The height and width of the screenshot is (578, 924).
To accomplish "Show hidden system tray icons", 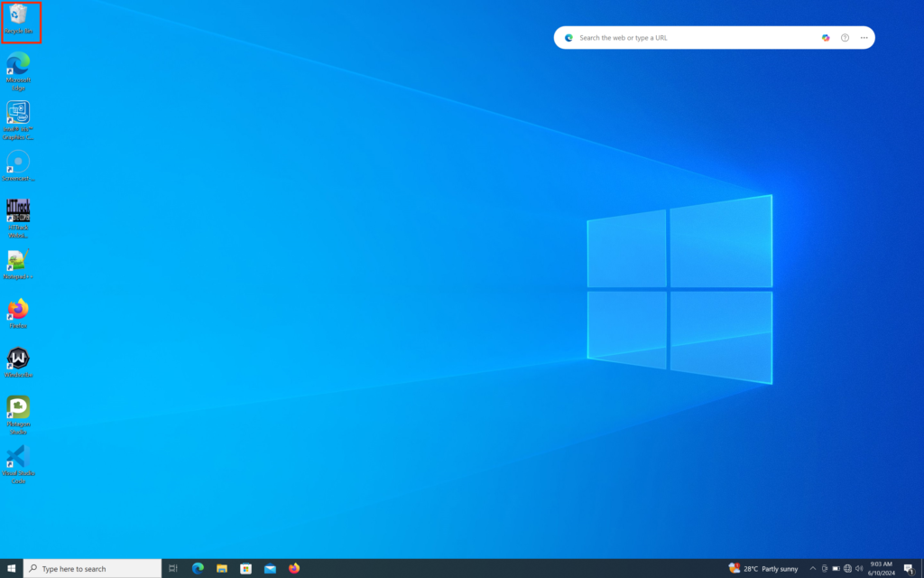I will click(x=813, y=569).
